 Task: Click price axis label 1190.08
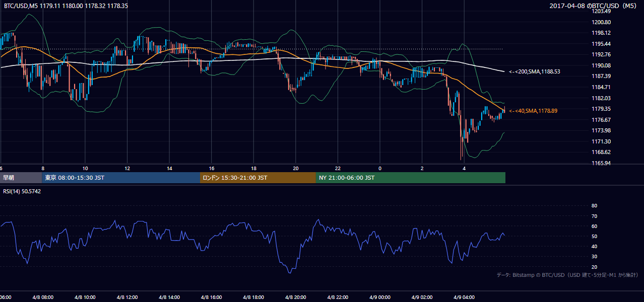point(601,65)
